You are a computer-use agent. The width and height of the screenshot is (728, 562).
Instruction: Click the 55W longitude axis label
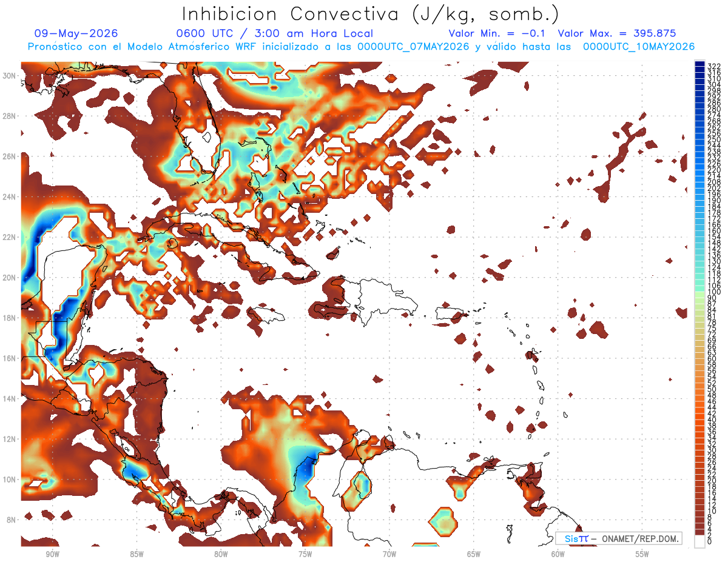click(x=642, y=554)
